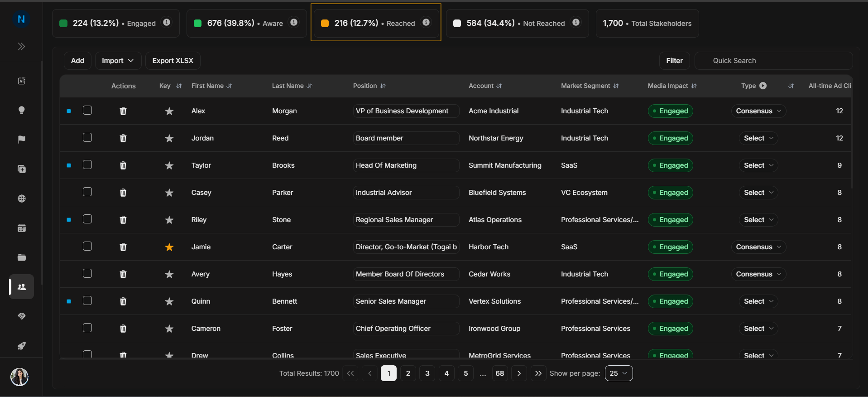Open the Filter button

point(674,61)
